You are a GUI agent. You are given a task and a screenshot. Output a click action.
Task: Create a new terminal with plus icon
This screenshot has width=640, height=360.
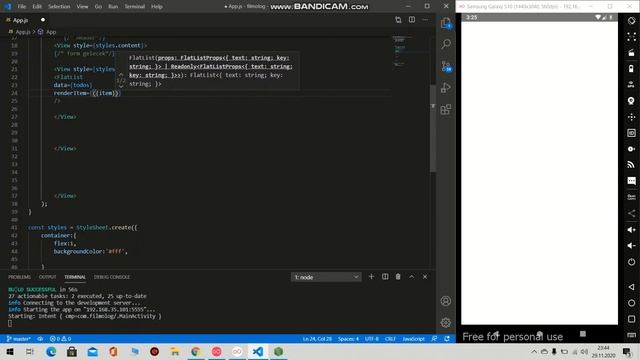click(x=371, y=277)
